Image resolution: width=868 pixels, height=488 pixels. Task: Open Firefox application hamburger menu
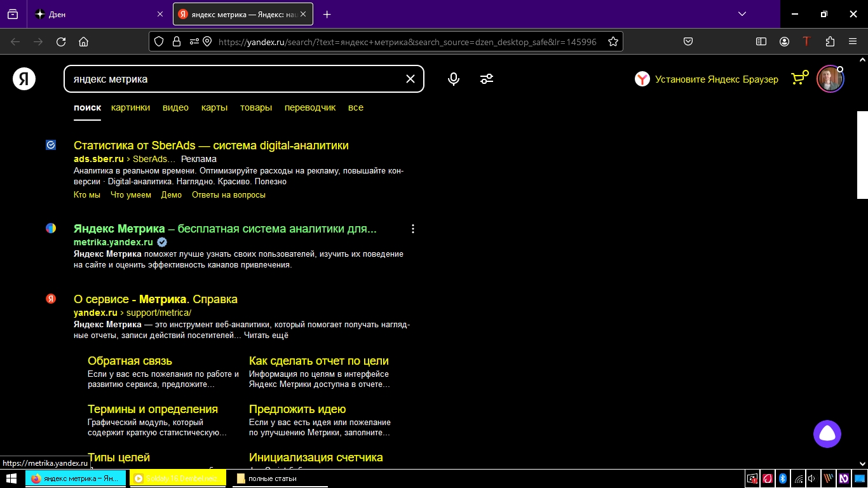coord(853,41)
